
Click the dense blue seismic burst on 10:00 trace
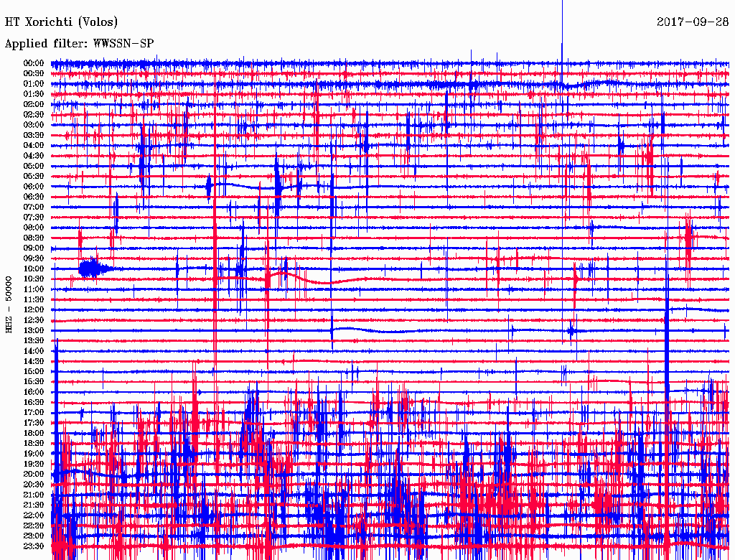(95, 269)
